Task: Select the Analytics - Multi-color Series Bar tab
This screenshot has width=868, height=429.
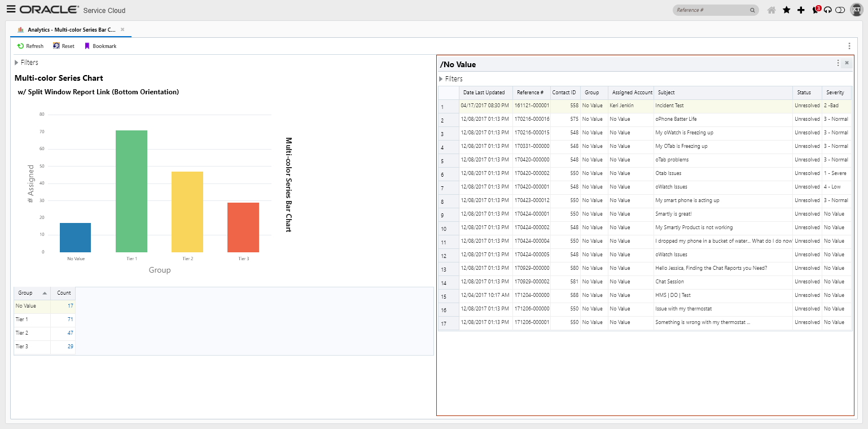Action: tap(68, 29)
